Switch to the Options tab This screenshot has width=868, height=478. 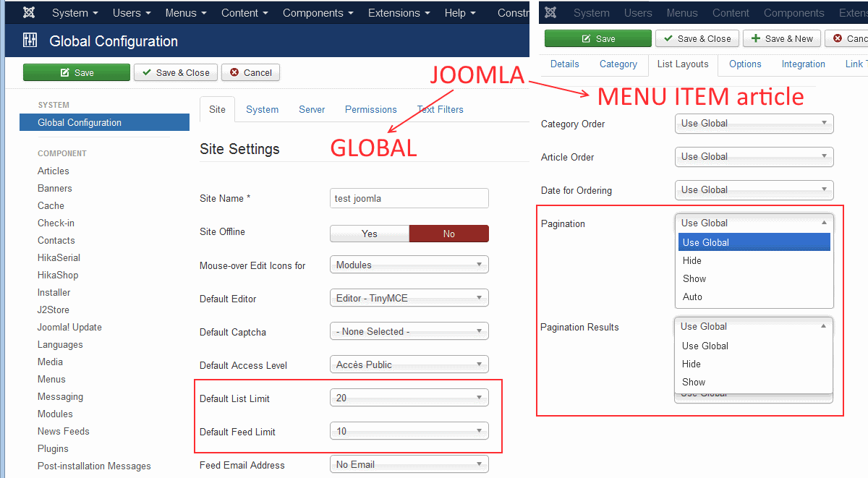pos(745,64)
